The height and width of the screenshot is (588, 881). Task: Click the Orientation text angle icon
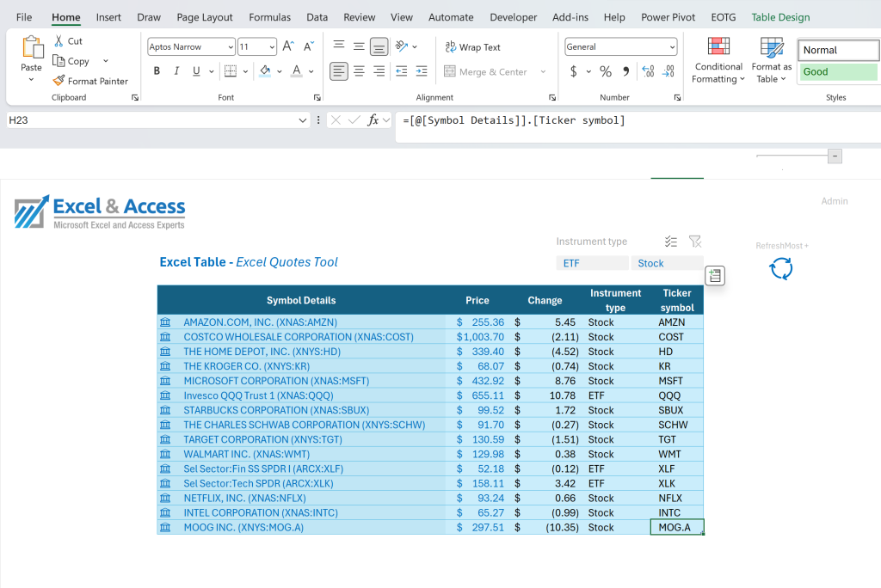(x=401, y=46)
